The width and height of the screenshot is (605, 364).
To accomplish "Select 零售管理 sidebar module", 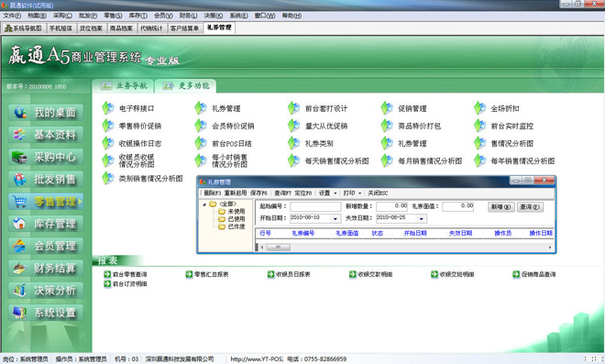I will pos(46,202).
